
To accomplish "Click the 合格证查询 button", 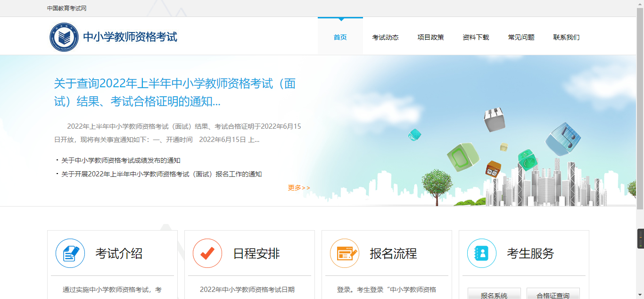I will coord(553,294).
